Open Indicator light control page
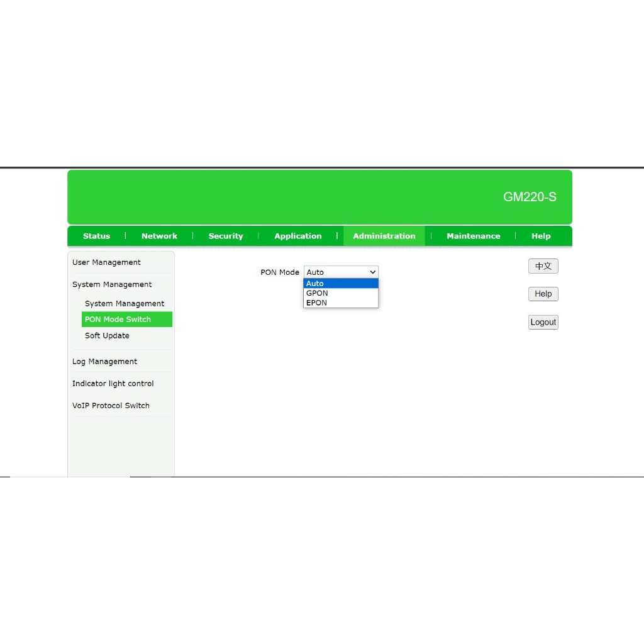 pyautogui.click(x=113, y=384)
